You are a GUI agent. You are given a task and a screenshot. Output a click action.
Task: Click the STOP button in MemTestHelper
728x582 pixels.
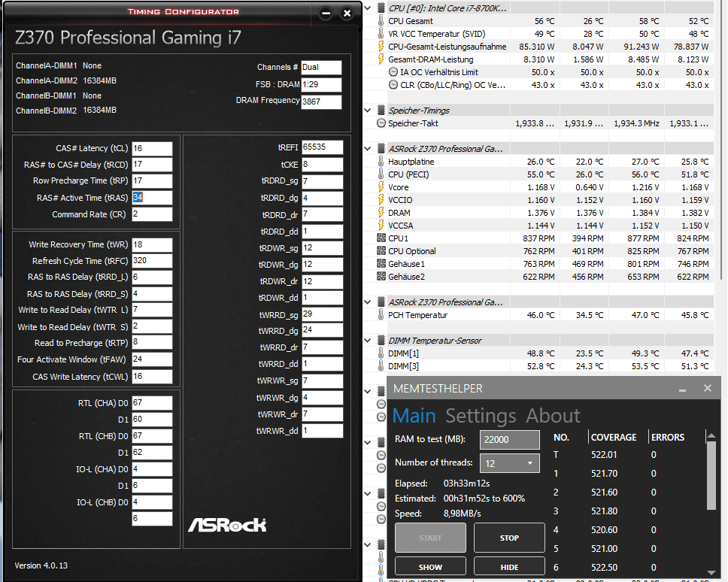509,538
